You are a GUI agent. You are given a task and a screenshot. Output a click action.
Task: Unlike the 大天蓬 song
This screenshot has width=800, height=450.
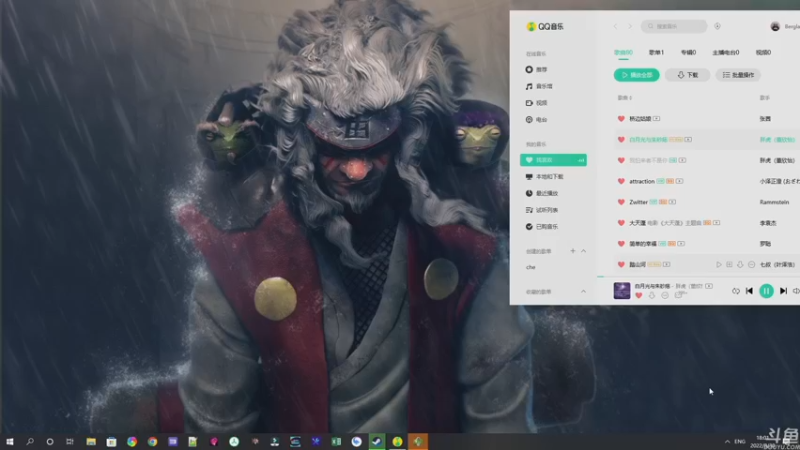click(x=621, y=223)
